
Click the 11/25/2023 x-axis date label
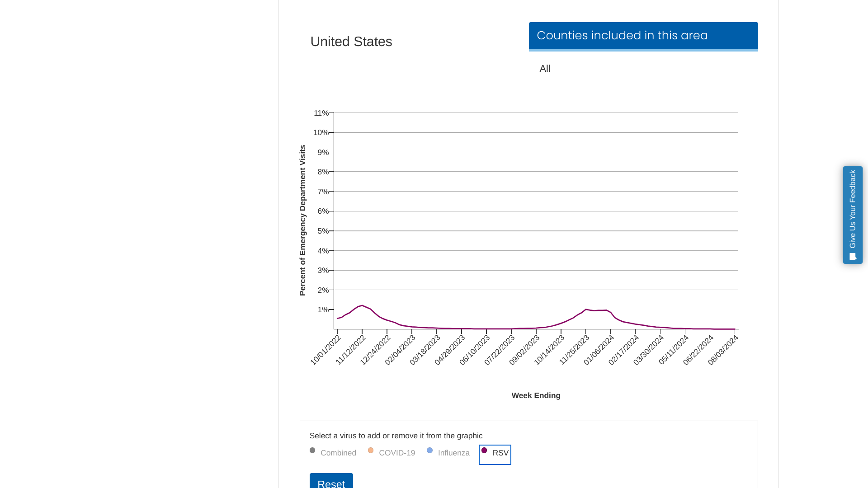tap(574, 350)
